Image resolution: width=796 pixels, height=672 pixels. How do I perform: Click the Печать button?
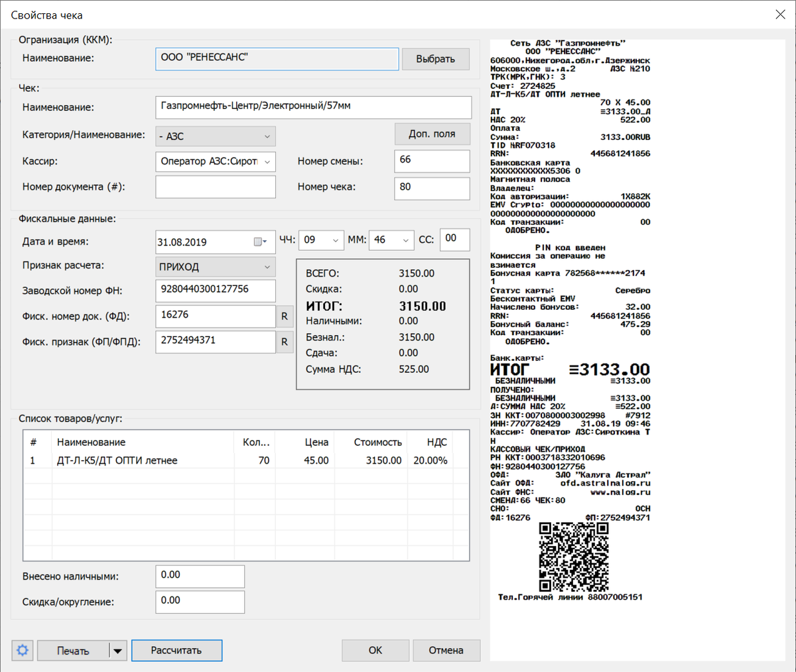73,651
